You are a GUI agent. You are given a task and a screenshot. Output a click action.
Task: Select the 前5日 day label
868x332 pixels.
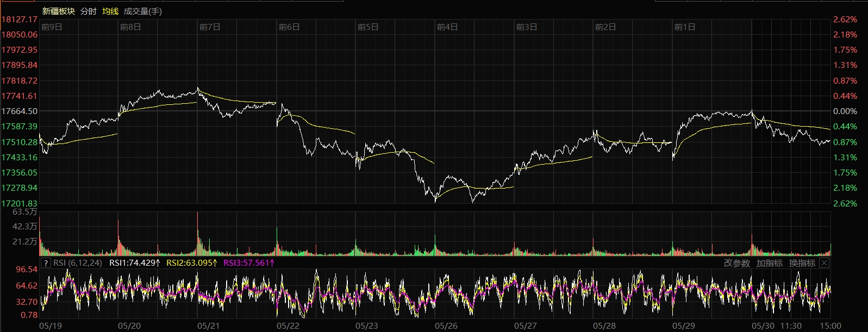coord(368,27)
